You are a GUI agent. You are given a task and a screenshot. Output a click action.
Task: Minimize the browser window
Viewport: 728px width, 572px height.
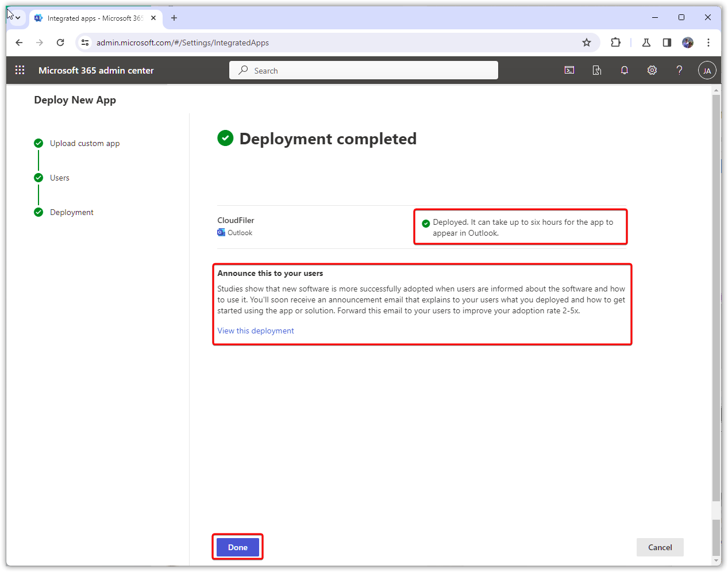(x=655, y=17)
